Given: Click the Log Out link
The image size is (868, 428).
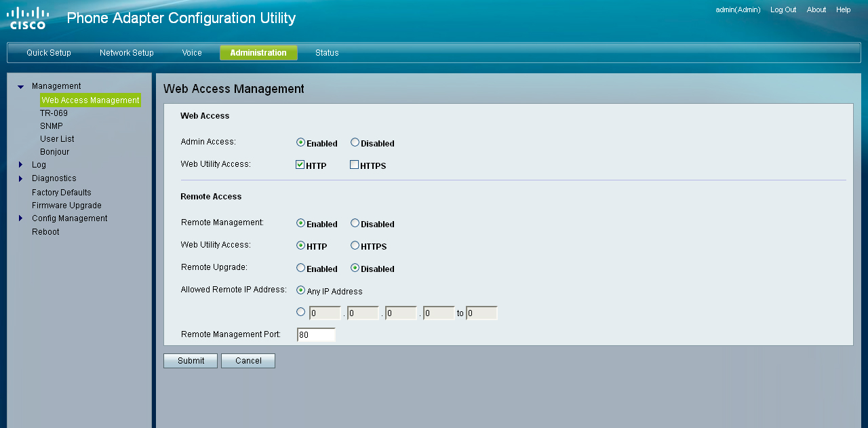Looking at the screenshot, I should tap(783, 9).
